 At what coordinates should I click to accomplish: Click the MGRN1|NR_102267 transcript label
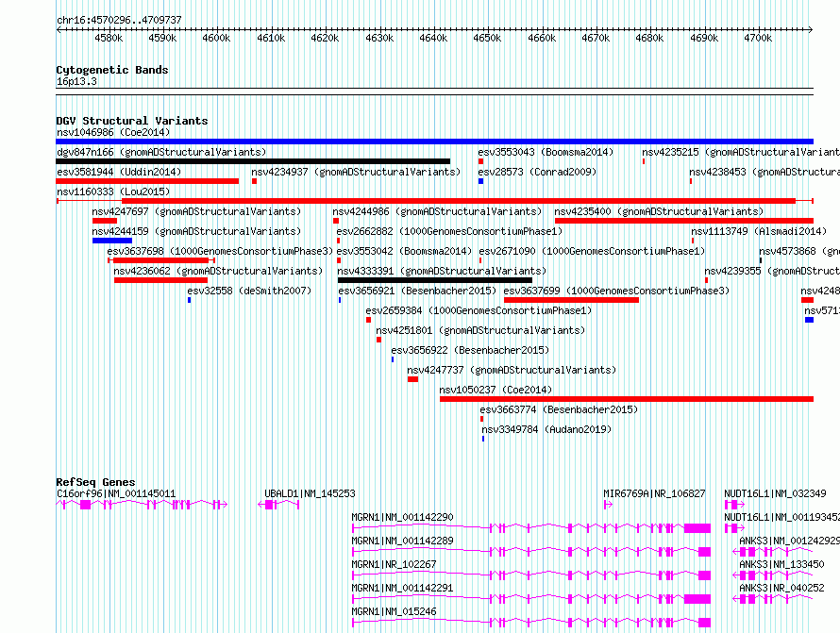tap(394, 564)
